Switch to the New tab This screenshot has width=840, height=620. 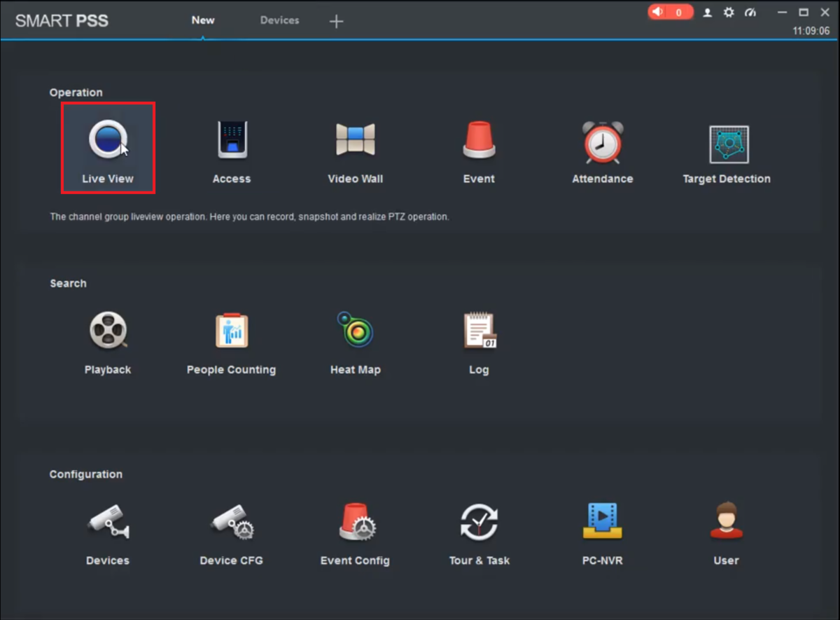pos(203,20)
